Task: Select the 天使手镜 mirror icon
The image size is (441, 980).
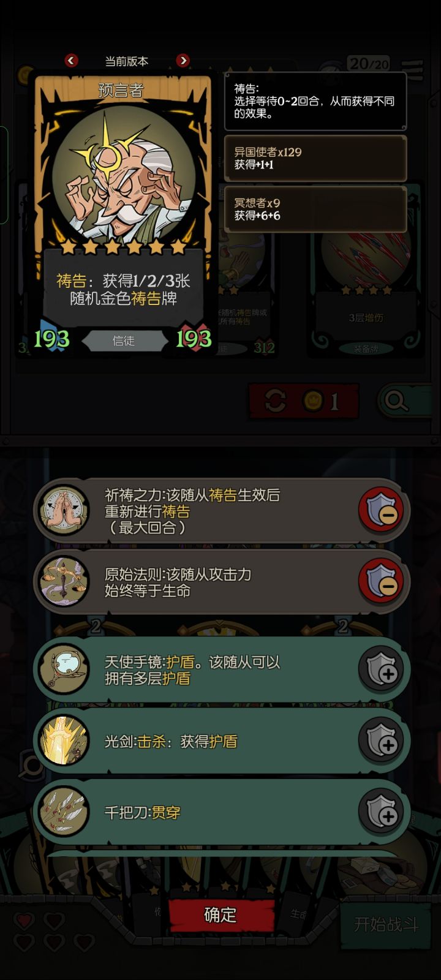Action: click(64, 670)
